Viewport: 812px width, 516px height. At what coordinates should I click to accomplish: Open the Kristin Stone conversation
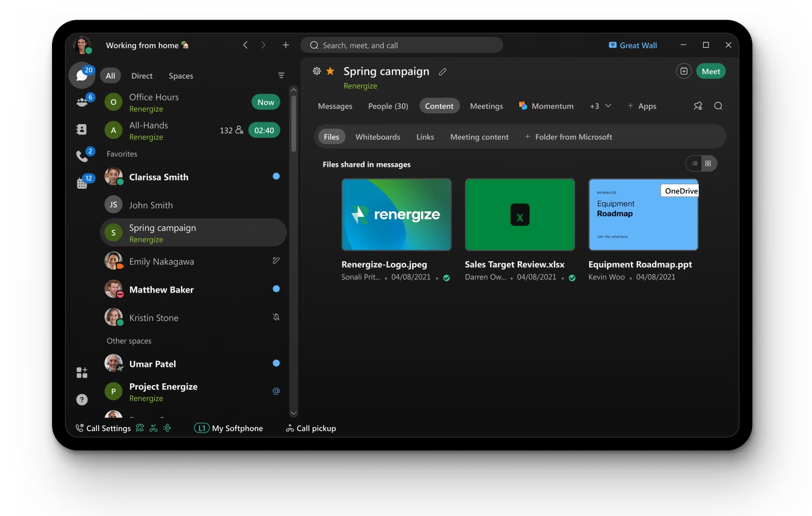point(193,318)
